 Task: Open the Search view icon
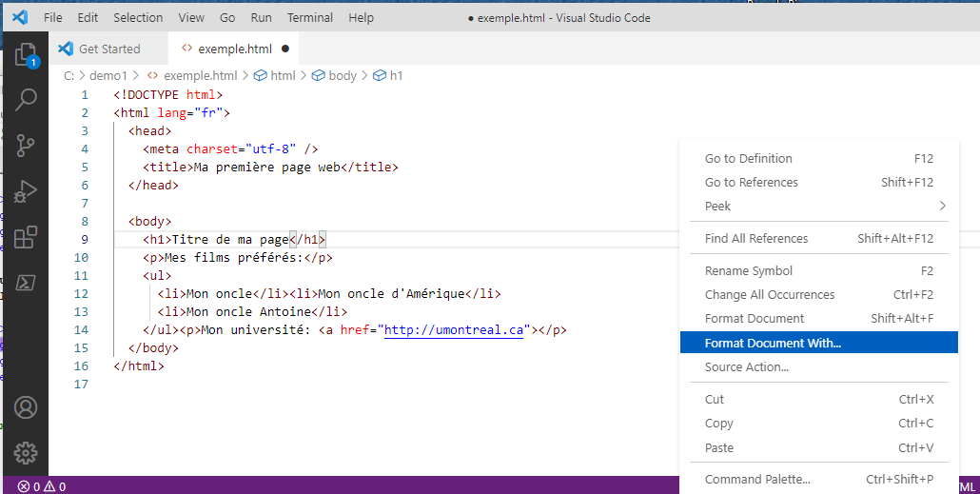click(26, 99)
